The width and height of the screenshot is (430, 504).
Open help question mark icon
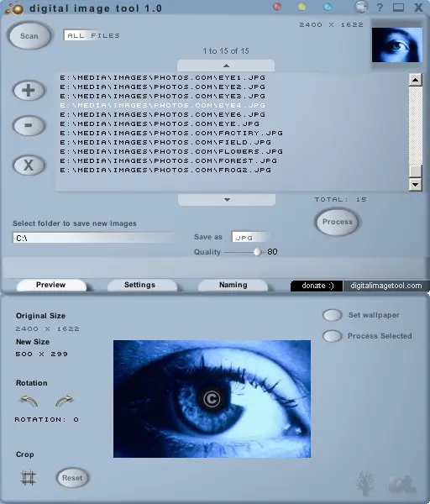point(380,7)
